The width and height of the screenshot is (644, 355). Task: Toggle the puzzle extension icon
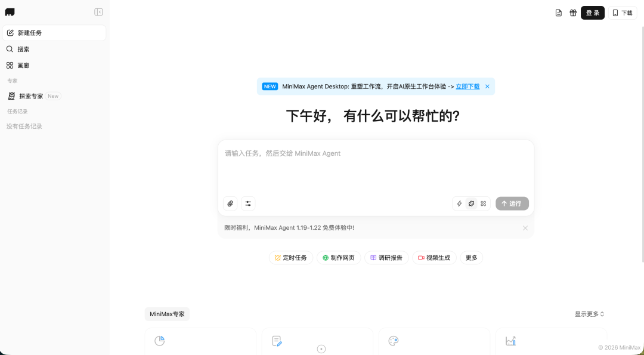click(x=471, y=203)
